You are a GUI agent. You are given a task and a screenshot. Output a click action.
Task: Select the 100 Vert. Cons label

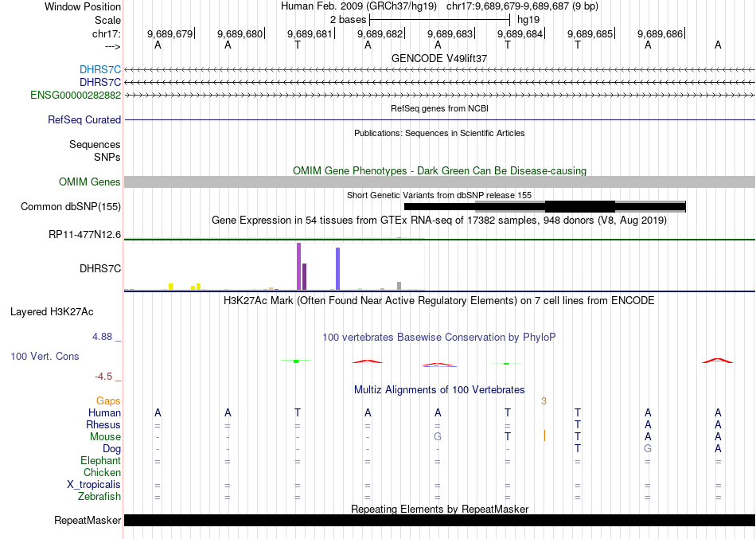[x=45, y=356]
